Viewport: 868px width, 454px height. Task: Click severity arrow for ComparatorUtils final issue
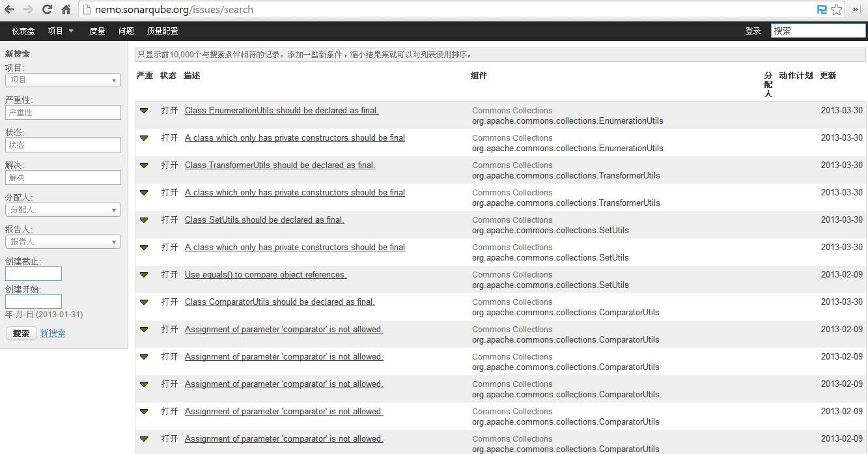click(x=144, y=302)
